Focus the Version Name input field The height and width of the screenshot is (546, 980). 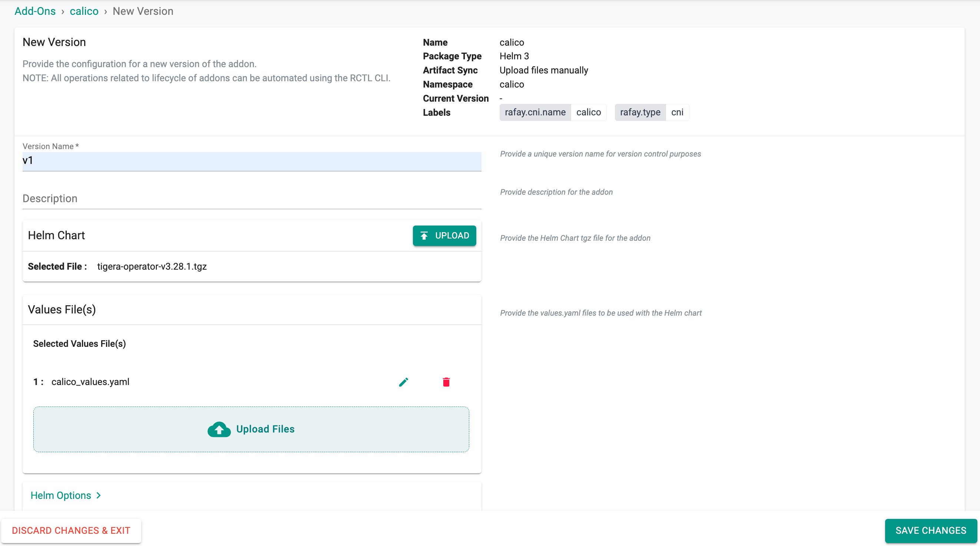[x=252, y=161]
